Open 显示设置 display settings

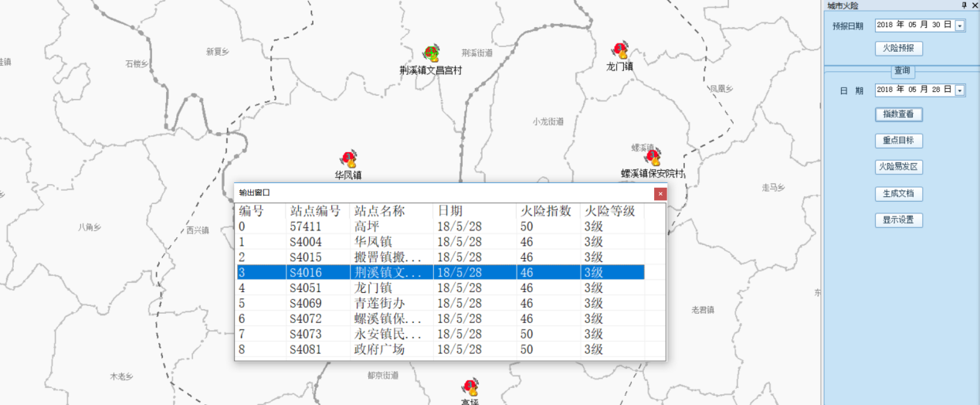(898, 220)
